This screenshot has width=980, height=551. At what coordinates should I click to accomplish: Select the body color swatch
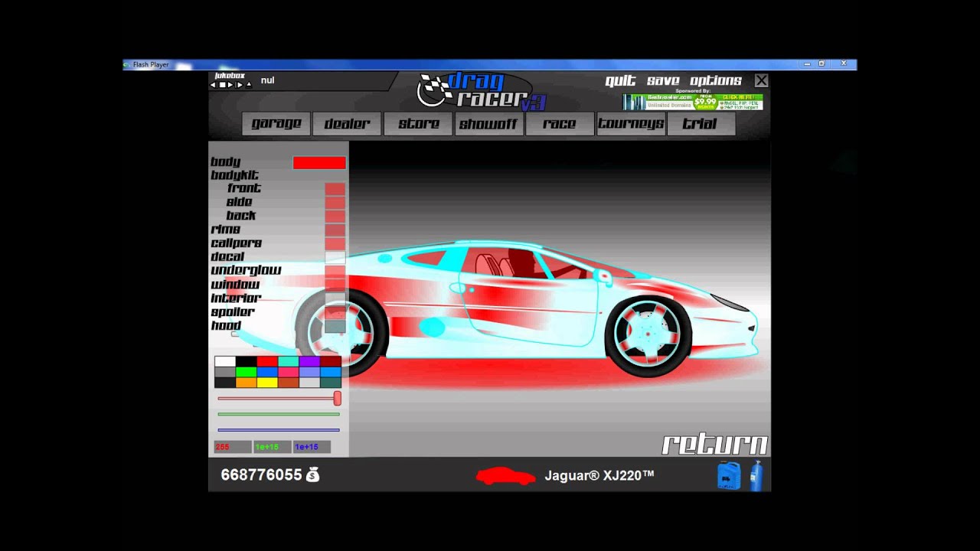point(319,162)
